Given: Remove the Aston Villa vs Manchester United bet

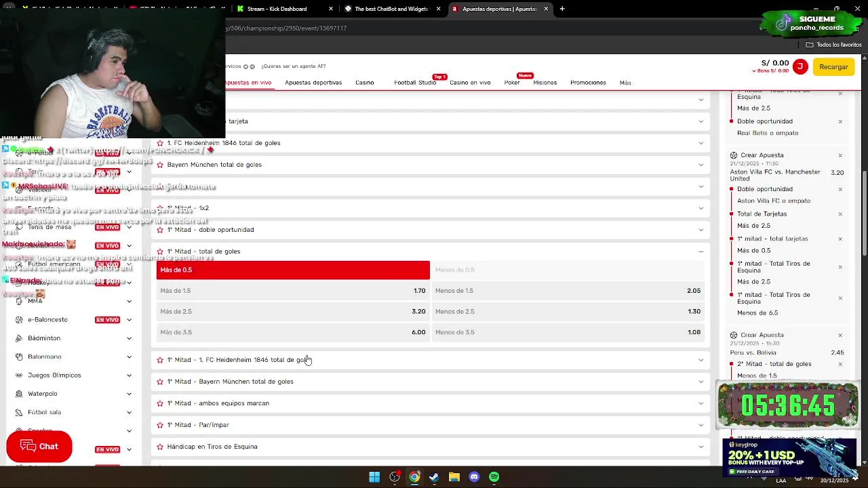Looking at the screenshot, I should pos(840,155).
